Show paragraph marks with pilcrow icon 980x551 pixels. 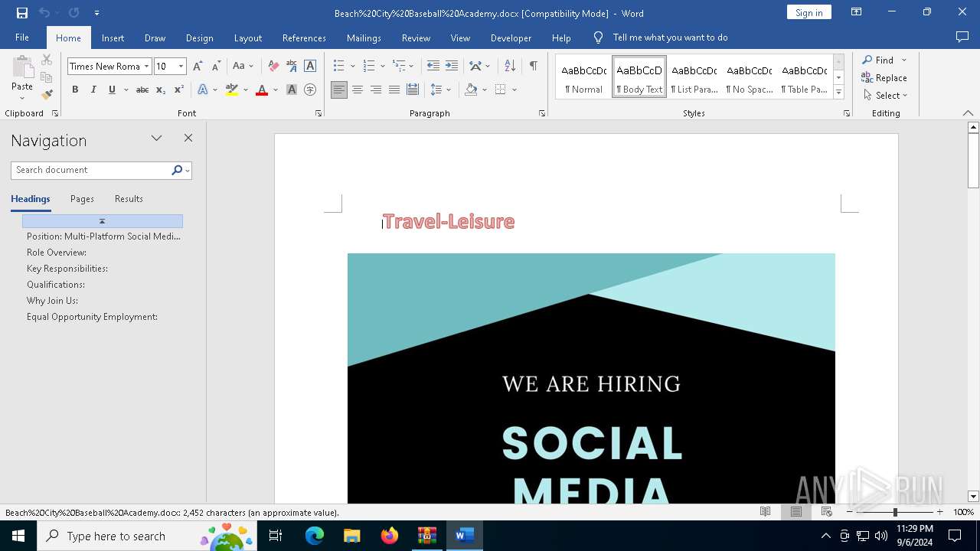click(x=533, y=67)
